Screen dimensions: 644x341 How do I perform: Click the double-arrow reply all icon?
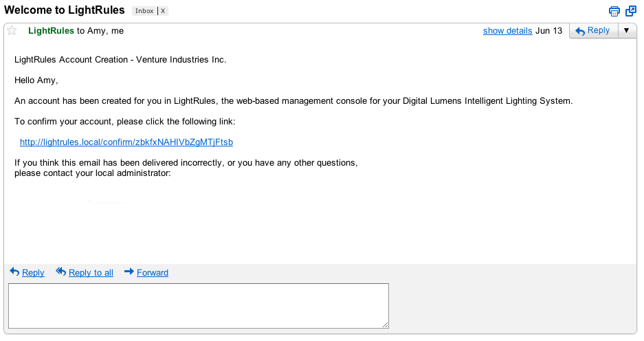point(60,272)
